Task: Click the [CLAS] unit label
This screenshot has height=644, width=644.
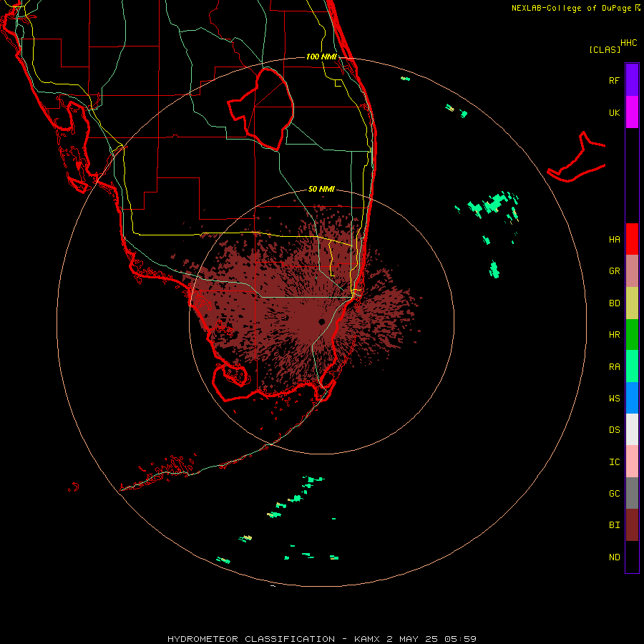Action: [604, 49]
